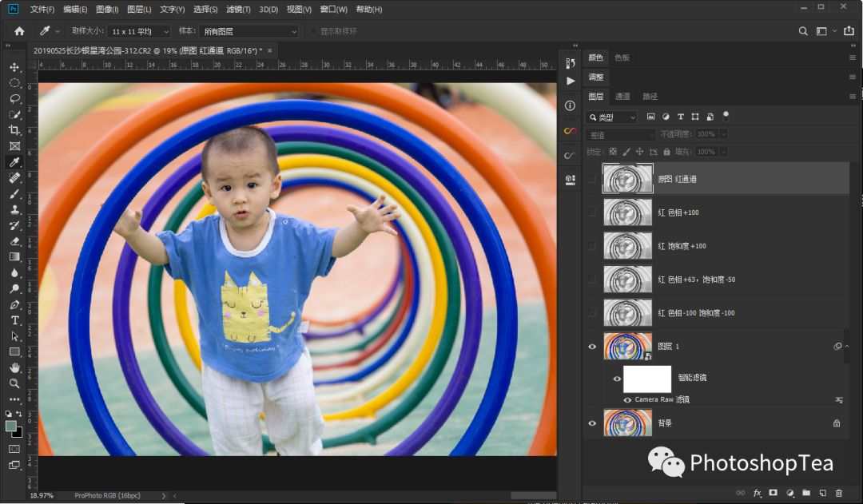Show the 红 色相+100 layer
This screenshot has width=863, height=504.
(x=591, y=212)
